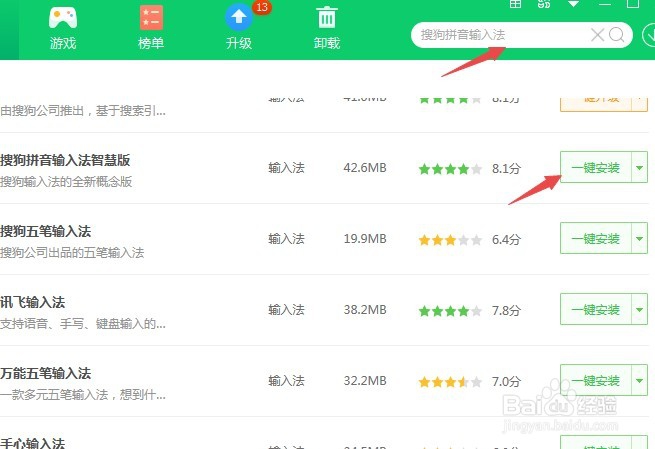Click the star rating of 搜狗五笔输入法
Screen dimensions: 655x449
(x=450, y=240)
